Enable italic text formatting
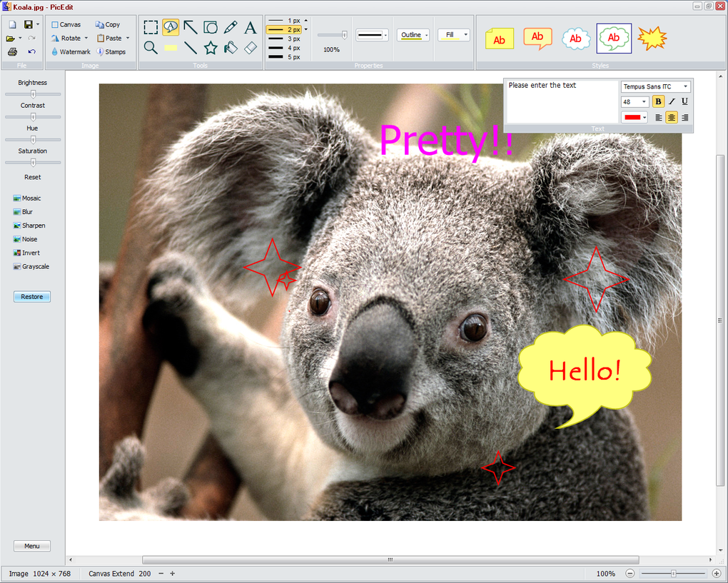The width and height of the screenshot is (728, 583). click(x=671, y=101)
